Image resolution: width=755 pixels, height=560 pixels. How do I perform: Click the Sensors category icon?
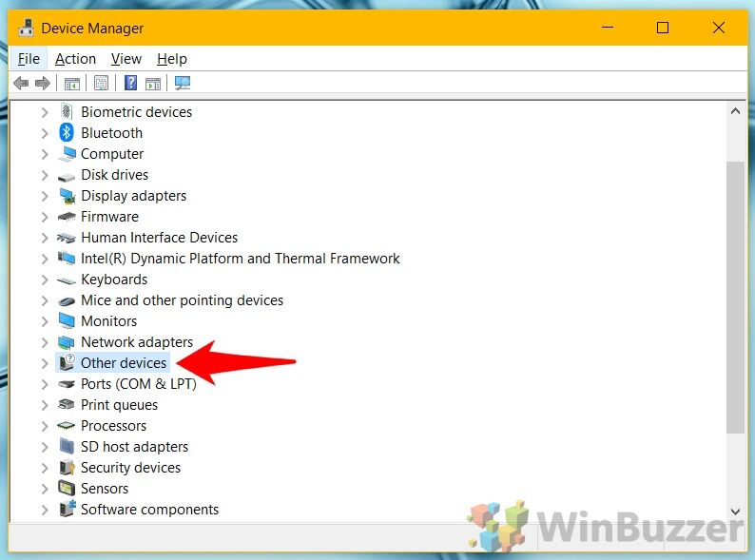coord(67,489)
